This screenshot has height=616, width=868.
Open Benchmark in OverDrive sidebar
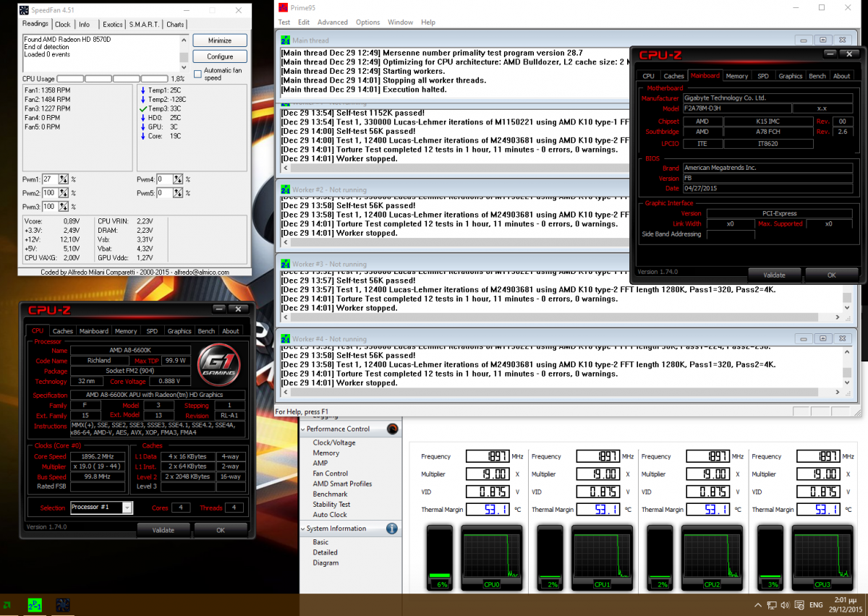[330, 495]
